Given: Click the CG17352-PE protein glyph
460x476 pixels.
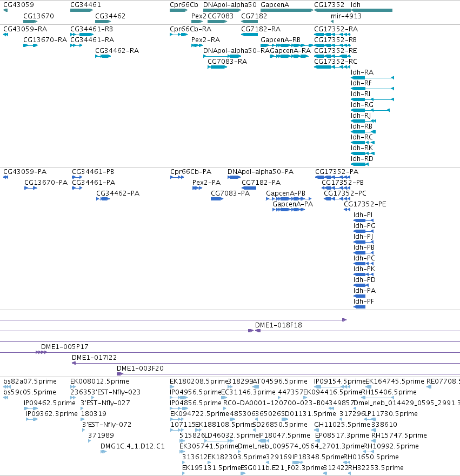Looking at the screenshot, I should tap(347, 210).
